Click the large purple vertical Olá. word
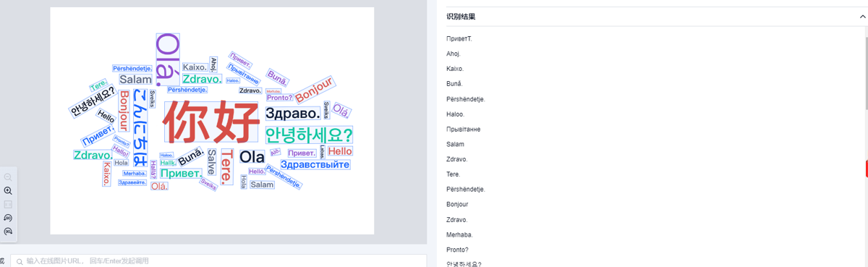This screenshot has height=267, width=868. point(167,59)
